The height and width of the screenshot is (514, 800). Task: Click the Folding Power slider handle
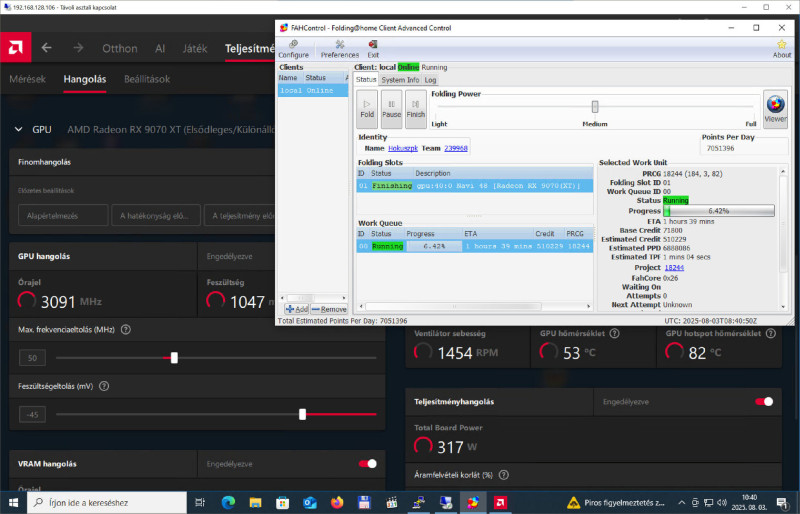click(x=595, y=106)
